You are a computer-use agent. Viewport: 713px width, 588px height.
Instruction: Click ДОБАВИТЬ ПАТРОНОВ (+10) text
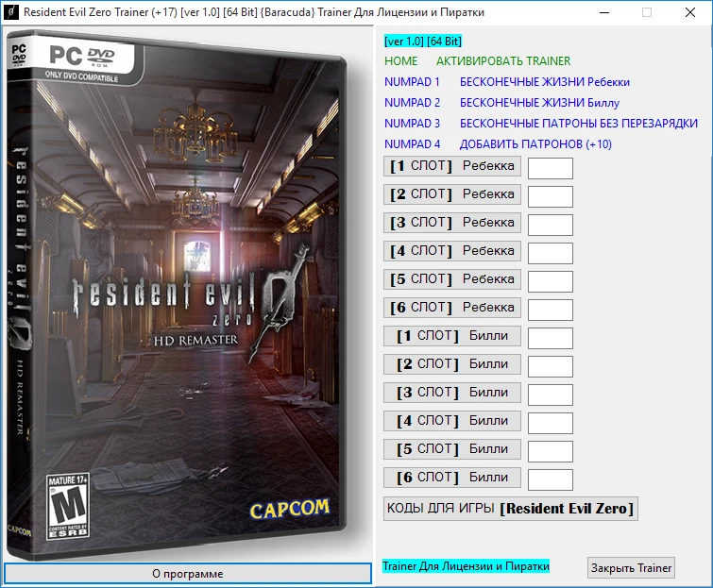pyautogui.click(x=535, y=144)
